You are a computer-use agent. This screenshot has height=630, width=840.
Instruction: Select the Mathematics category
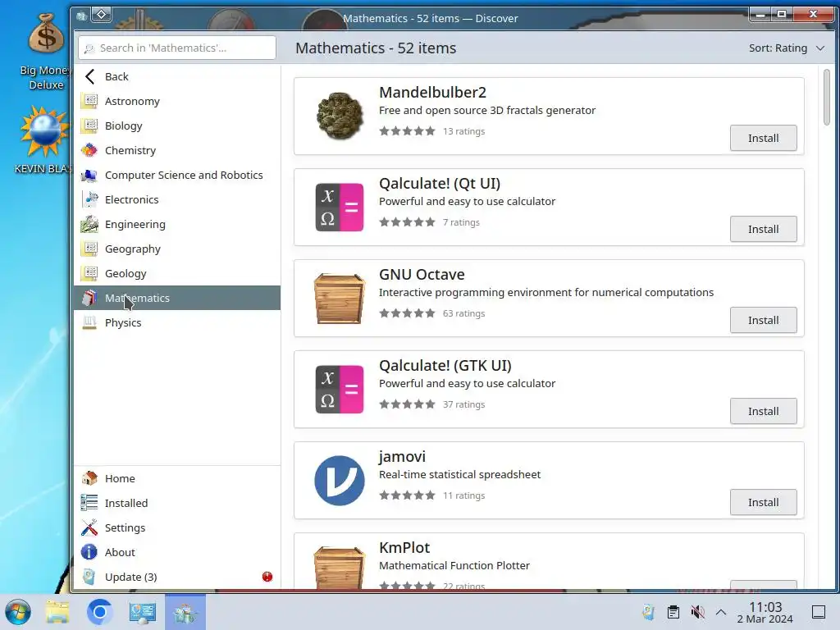[177, 298]
